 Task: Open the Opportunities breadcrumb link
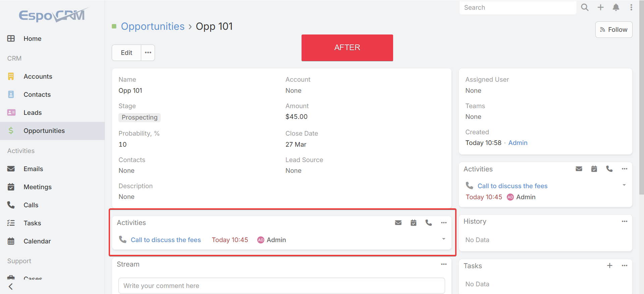(x=153, y=26)
